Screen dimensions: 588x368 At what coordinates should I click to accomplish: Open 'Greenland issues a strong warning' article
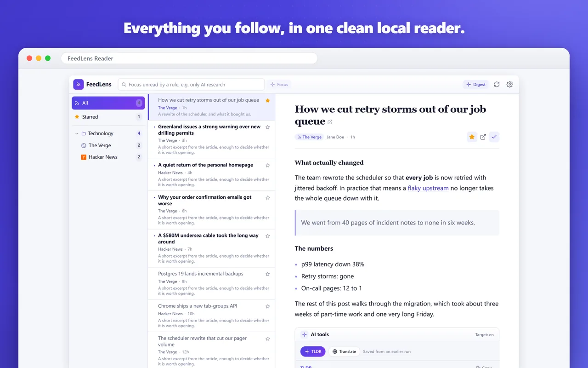pyautogui.click(x=211, y=140)
